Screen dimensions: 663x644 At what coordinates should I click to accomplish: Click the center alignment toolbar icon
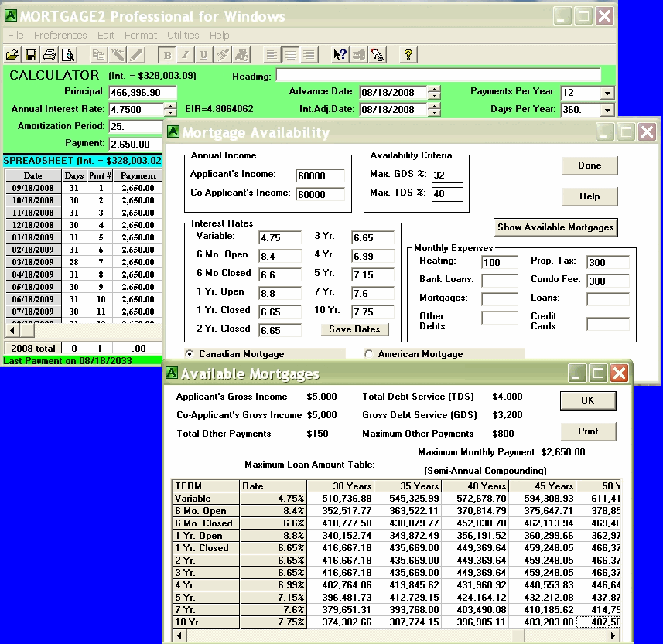click(x=290, y=55)
